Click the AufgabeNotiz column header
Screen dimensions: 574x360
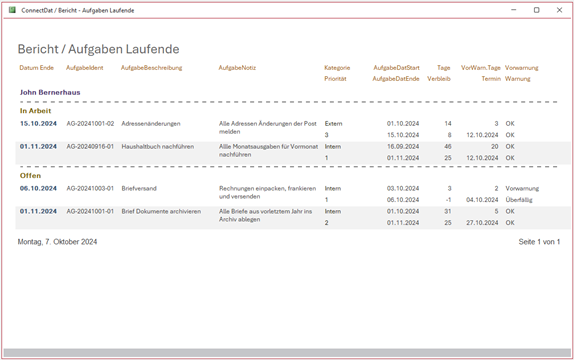click(x=237, y=68)
